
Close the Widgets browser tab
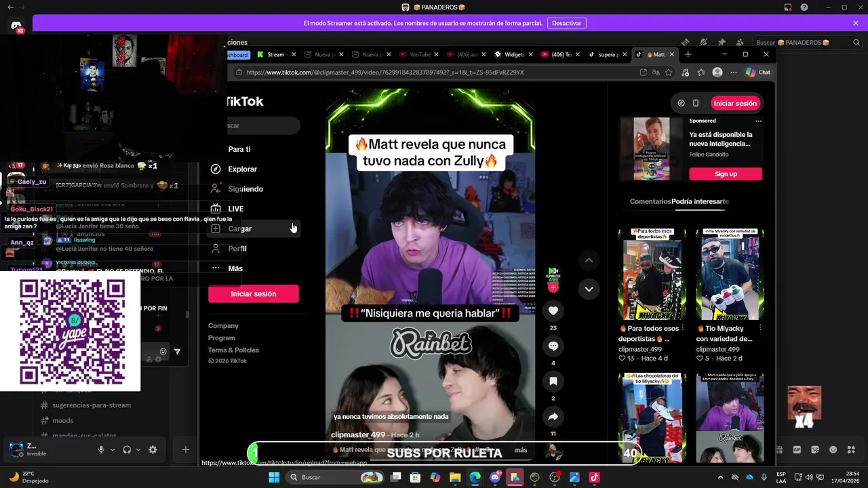click(530, 54)
